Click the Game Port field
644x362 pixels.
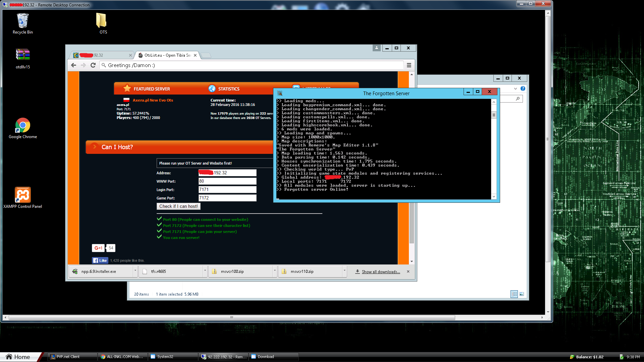click(x=227, y=198)
